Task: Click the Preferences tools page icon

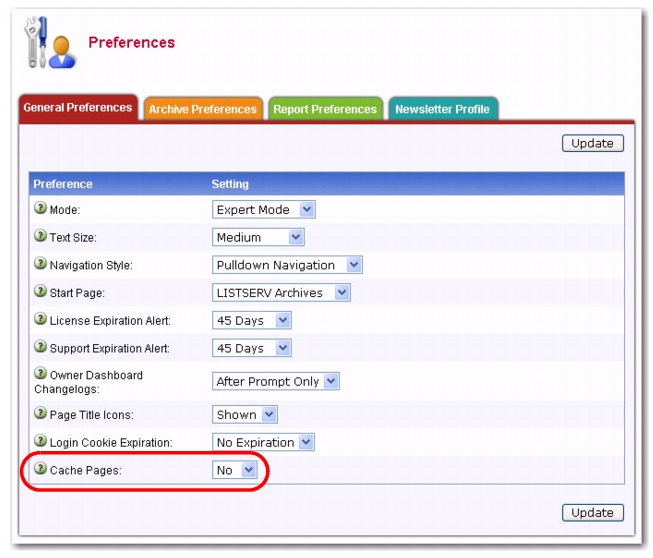Action: [49, 43]
